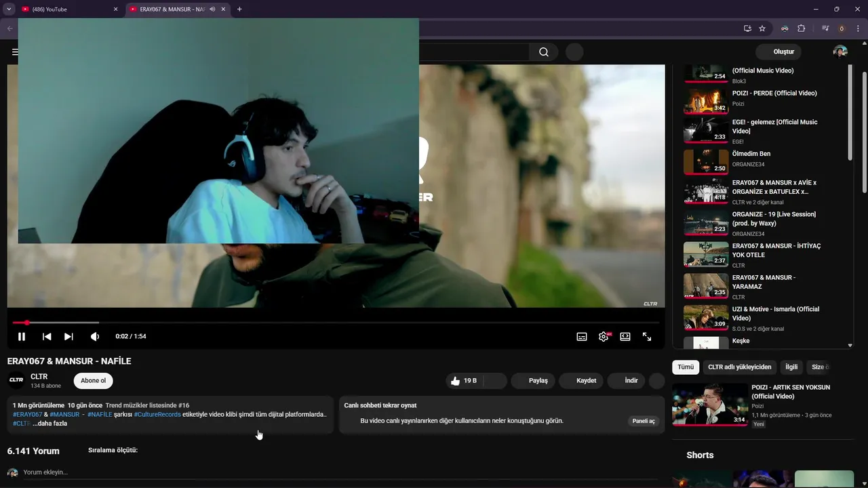Click the Oluştur create button
The image size is (868, 488).
point(778,52)
